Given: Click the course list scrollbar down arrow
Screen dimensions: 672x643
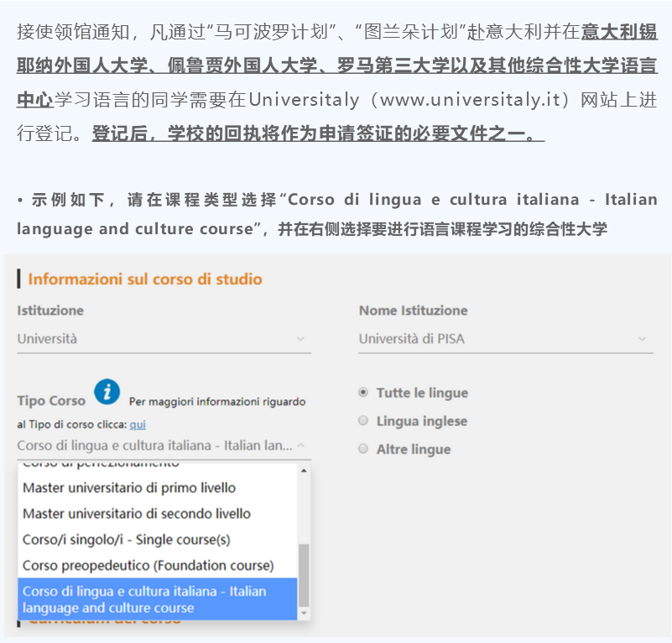Looking at the screenshot, I should coord(304,613).
